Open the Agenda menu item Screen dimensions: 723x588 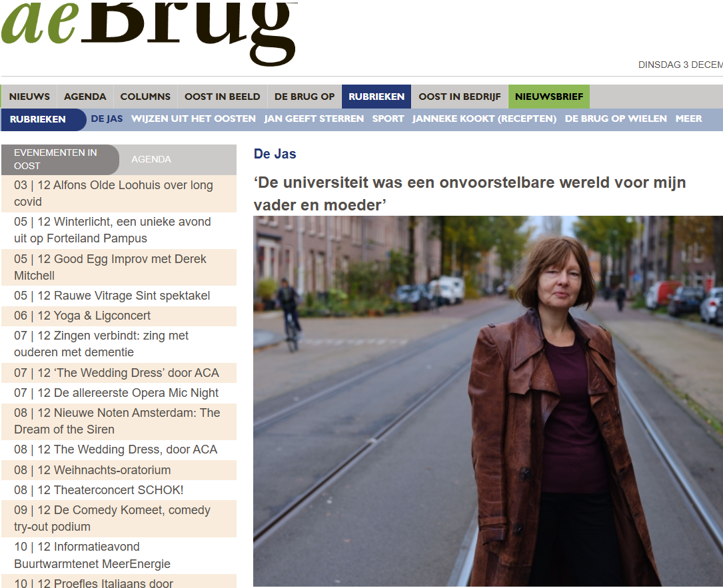(x=85, y=97)
